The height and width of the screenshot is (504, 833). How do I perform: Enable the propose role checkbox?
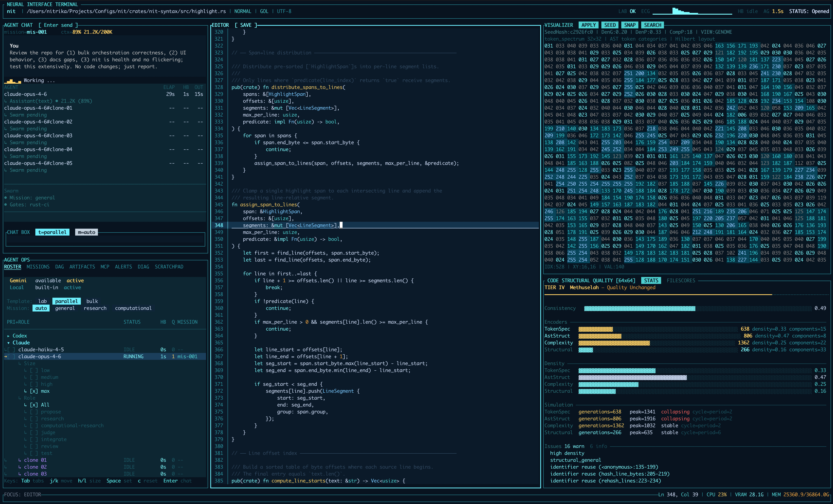tap(34, 412)
